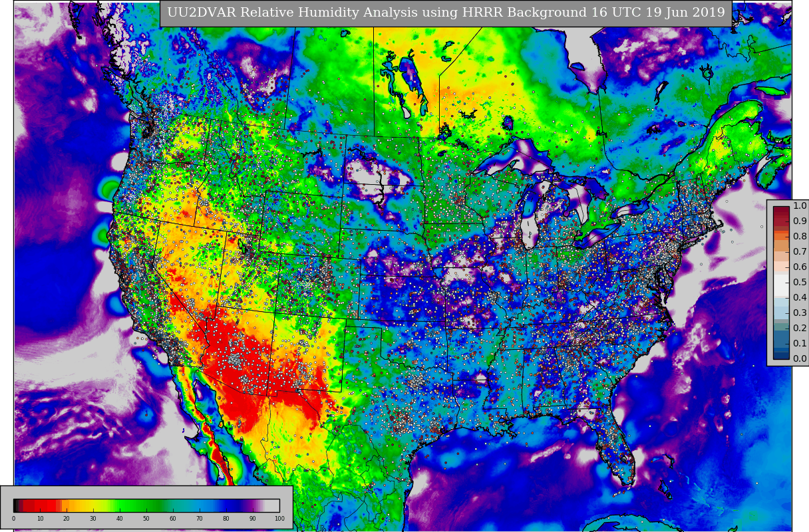This screenshot has height=532, width=809.
Task: Click the 0.2 label on right colorbar
Action: click(800, 329)
